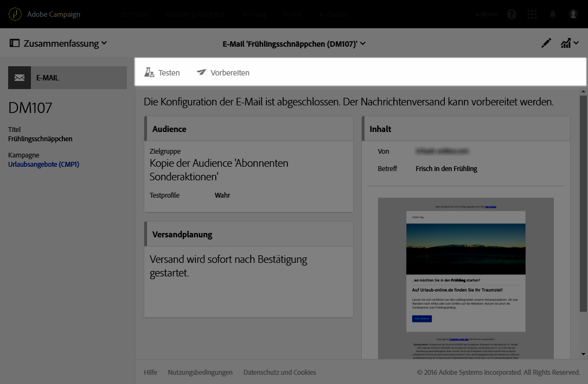Expand the Zusammenfassung dropdown chevron
588x384 pixels.
tap(104, 43)
